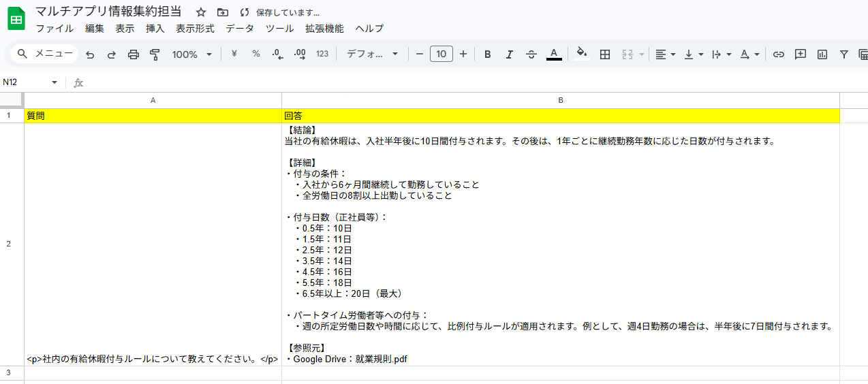Format as currency with ¥ icon

tap(234, 54)
